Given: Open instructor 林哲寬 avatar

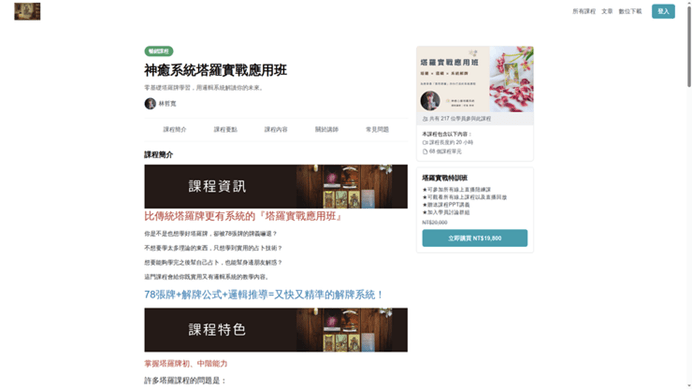Looking at the screenshot, I should 150,103.
